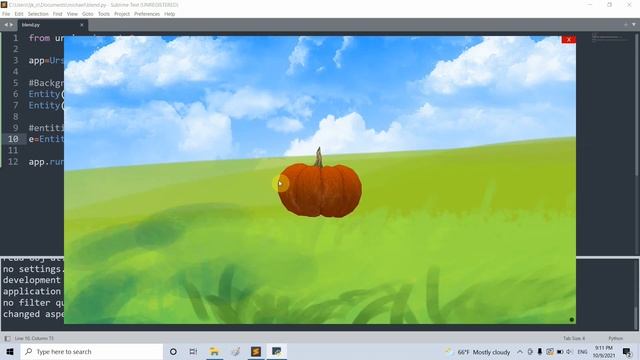Click line number 12 in the gutter

(x=13, y=162)
